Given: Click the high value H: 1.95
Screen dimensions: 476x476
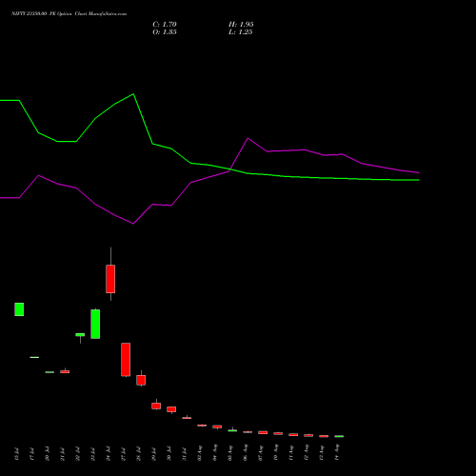Looking at the screenshot, I should [x=241, y=25].
